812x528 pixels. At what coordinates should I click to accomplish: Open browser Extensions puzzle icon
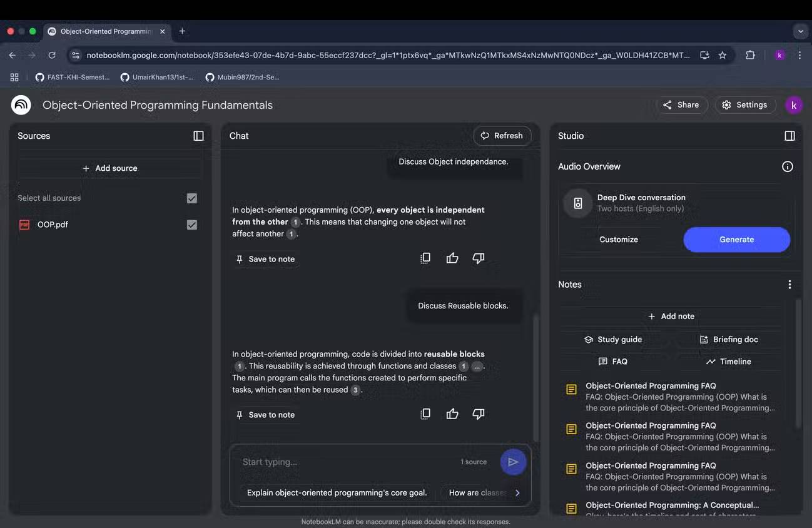[750, 55]
